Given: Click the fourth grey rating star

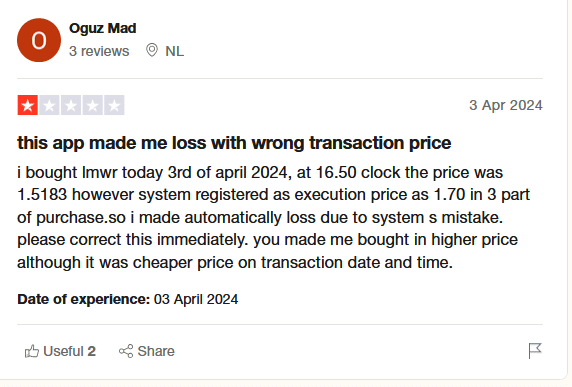Looking at the screenshot, I should [x=93, y=105].
